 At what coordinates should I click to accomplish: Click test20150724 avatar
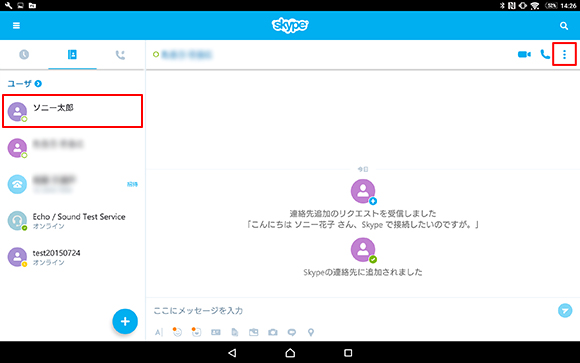[17, 257]
